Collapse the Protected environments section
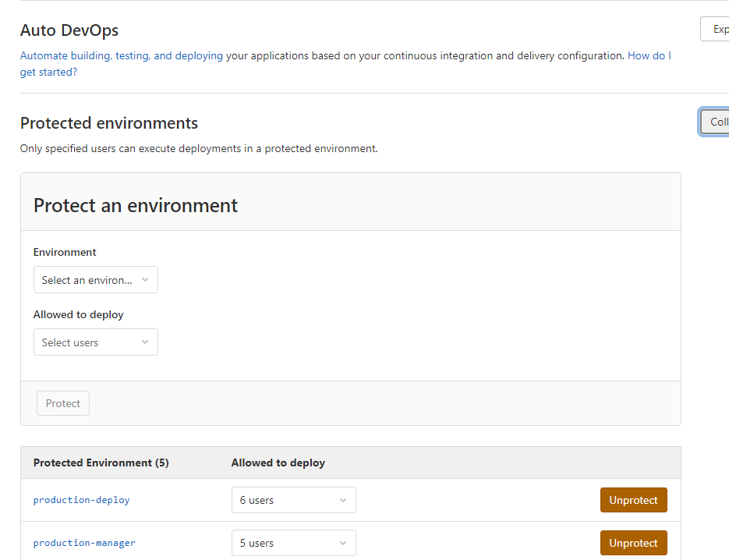The image size is (729, 560). 715,122
